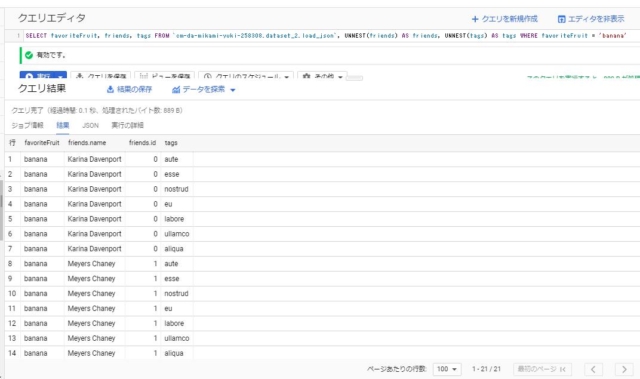Screen dimensions: 640x379
Task: Click the favoriteFruit column header
Action: click(x=42, y=143)
